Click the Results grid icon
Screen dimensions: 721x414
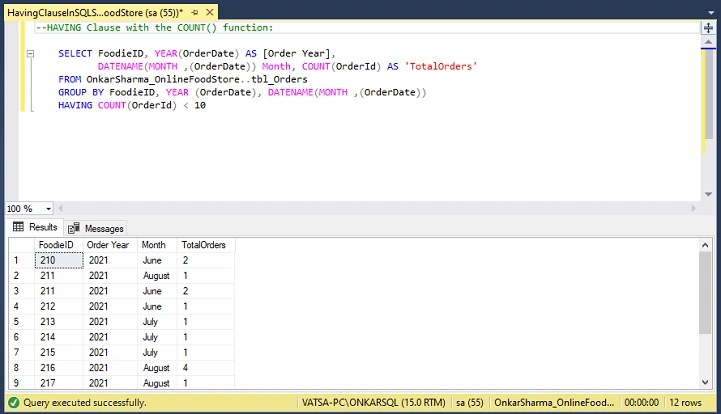[x=18, y=227]
